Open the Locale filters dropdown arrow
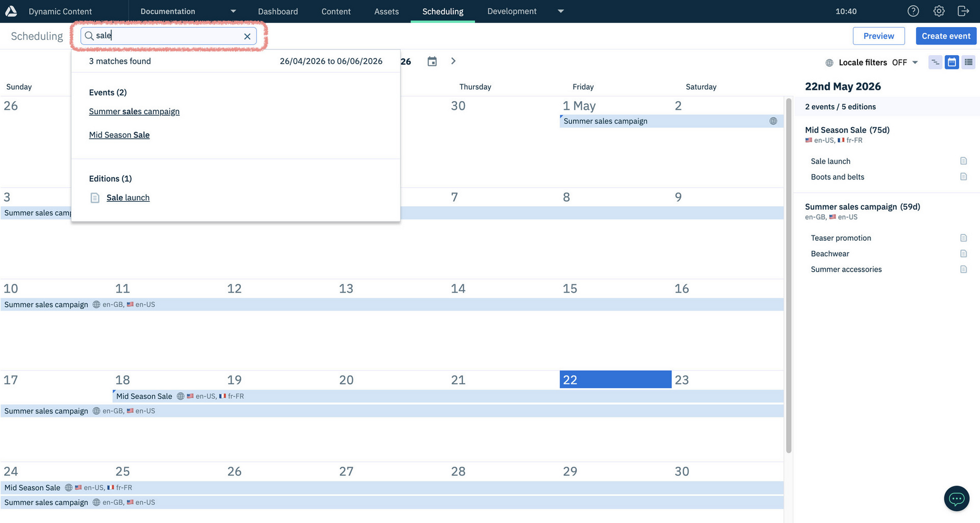Viewport: 980px width, 523px height. (916, 62)
